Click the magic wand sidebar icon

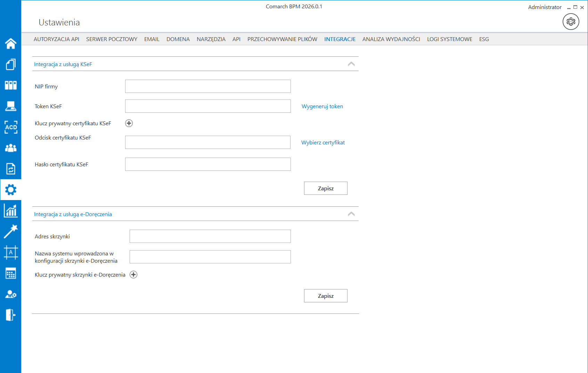click(x=10, y=231)
